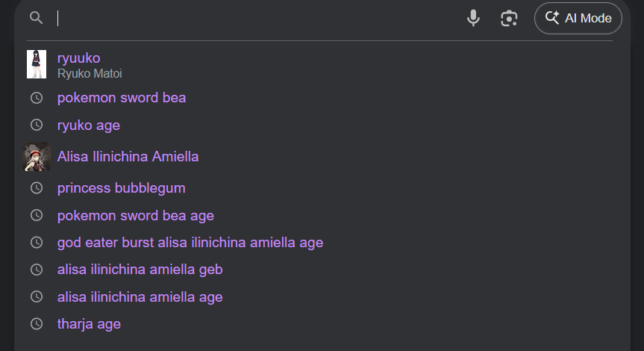Click clock icon next to tharja age
This screenshot has height=351, width=644.
pyautogui.click(x=37, y=324)
